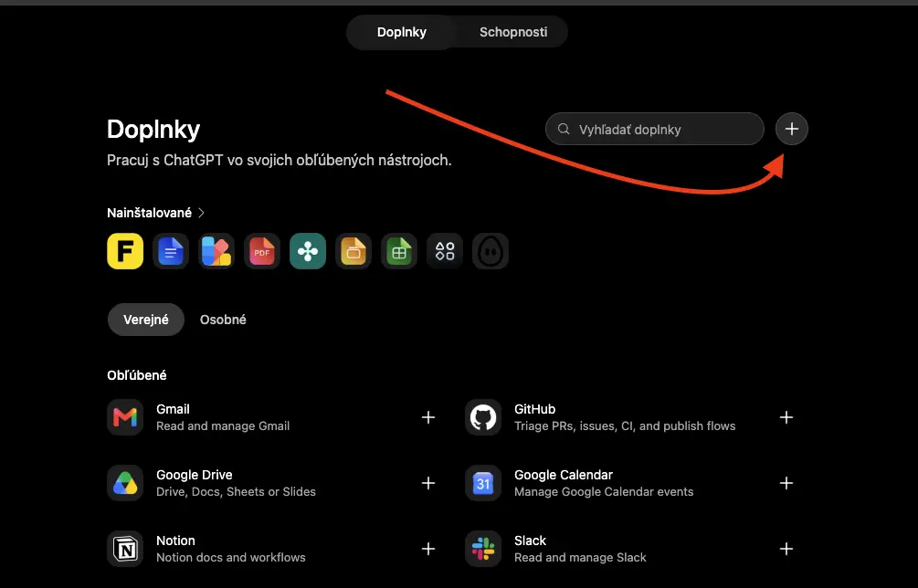
Task: Click the Google Drive triangle icon
Action: pos(125,483)
